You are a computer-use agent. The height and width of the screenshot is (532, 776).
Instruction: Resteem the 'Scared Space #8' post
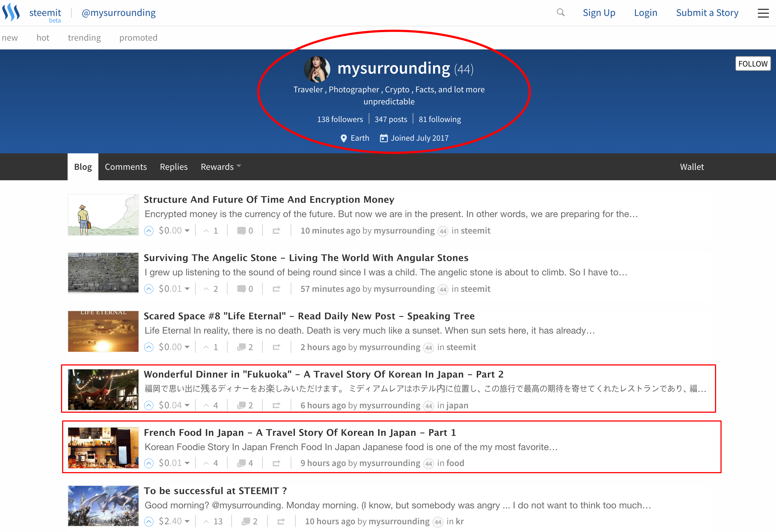[x=276, y=347]
